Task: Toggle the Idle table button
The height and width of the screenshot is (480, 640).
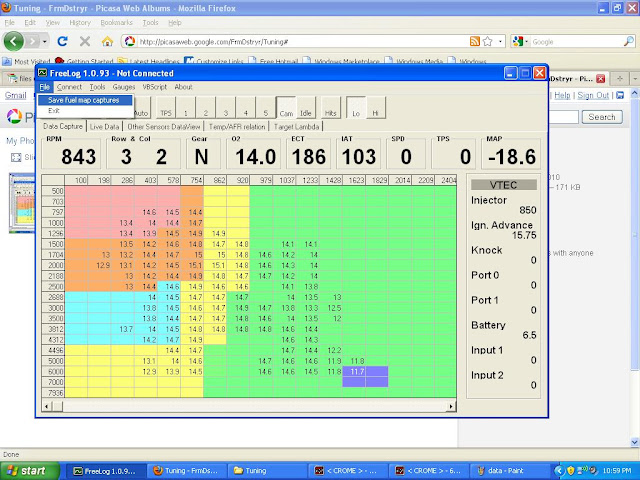Action: (308, 113)
